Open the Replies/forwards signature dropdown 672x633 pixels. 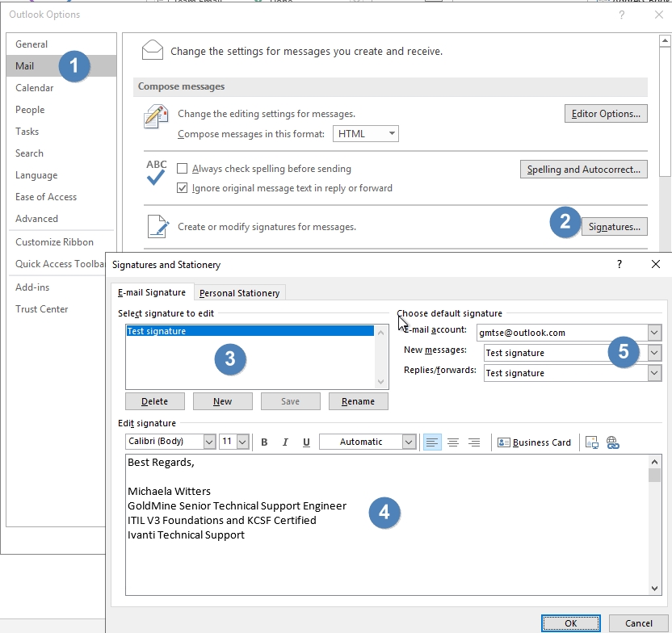click(654, 373)
